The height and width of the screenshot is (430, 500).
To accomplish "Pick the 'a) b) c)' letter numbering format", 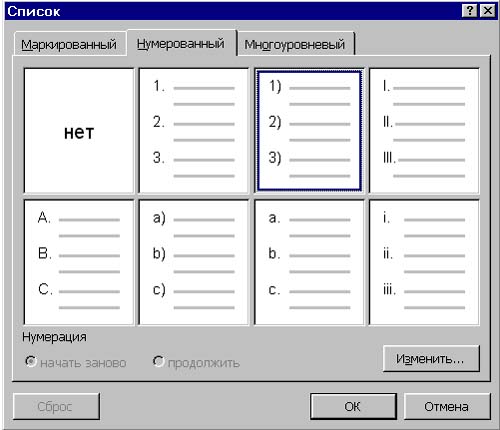I will point(194,262).
